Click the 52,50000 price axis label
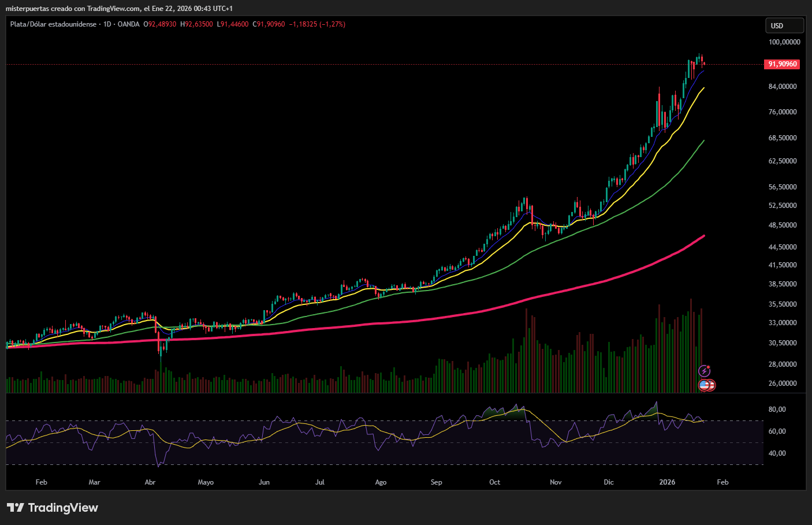Image resolution: width=812 pixels, height=525 pixels. pyautogui.click(x=783, y=206)
